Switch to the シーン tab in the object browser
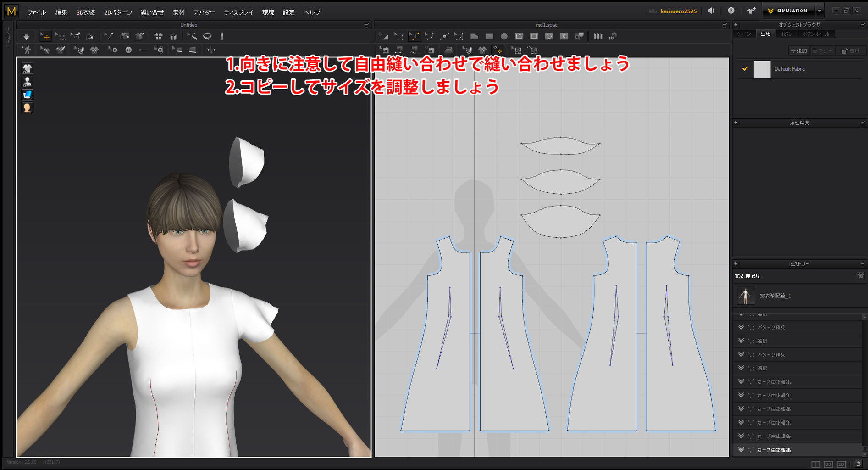 [x=744, y=34]
